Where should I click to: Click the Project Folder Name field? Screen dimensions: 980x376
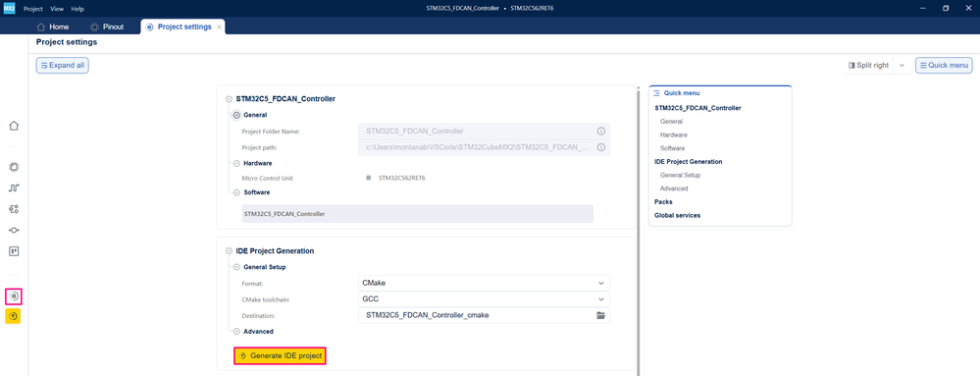(x=485, y=132)
